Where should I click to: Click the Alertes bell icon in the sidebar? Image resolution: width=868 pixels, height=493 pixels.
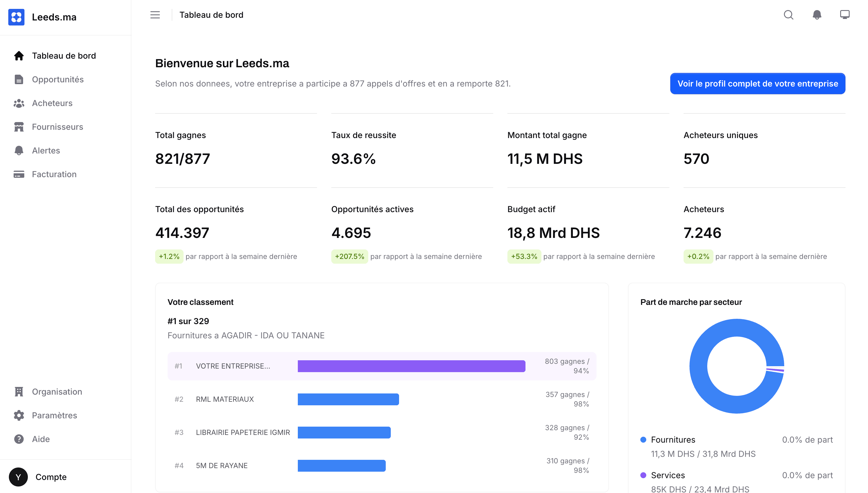[19, 150]
